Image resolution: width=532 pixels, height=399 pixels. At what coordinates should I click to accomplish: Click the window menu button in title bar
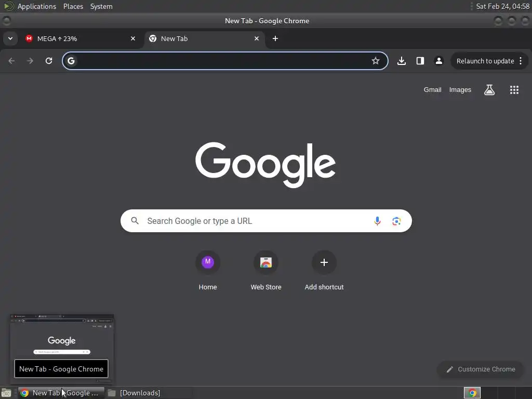pyautogui.click(x=7, y=21)
